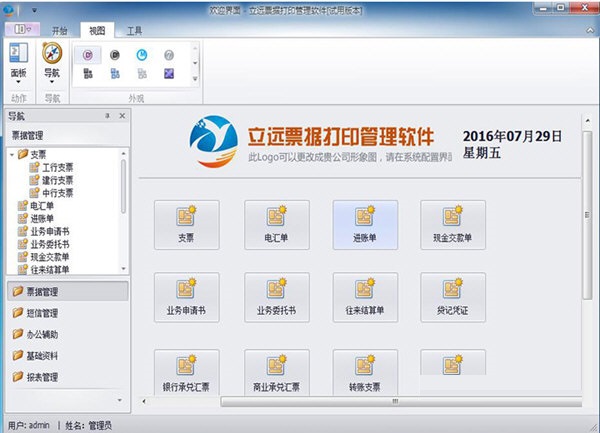Click the navigation tree scroll down arrow
Image resolution: width=600 pixels, height=433 pixels.
[x=123, y=269]
